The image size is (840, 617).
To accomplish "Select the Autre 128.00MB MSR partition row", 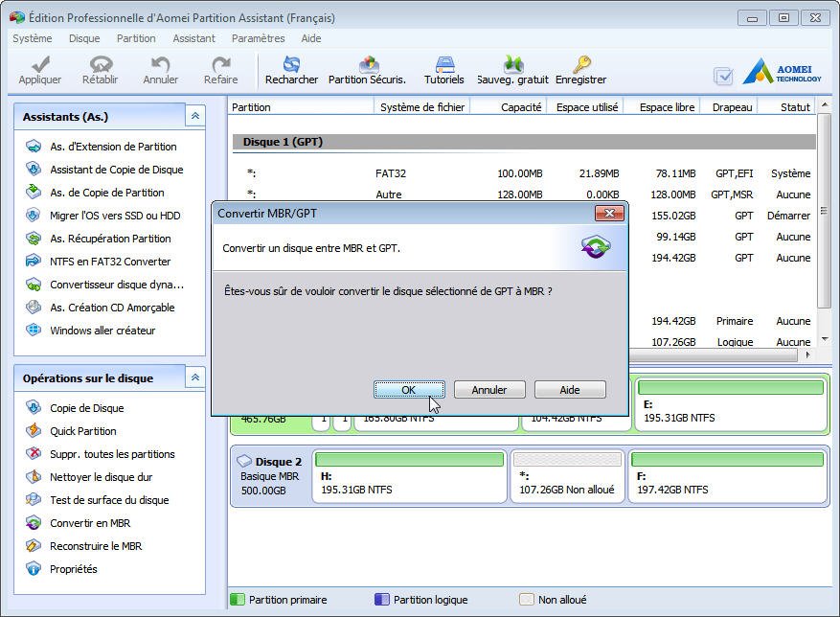I will [x=524, y=194].
